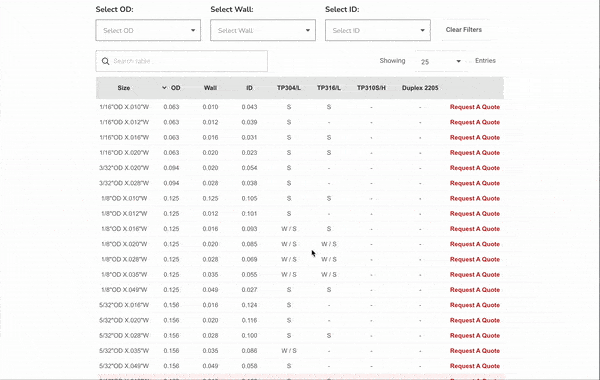
Task: Click ID value 0.043
Action: (x=249, y=107)
